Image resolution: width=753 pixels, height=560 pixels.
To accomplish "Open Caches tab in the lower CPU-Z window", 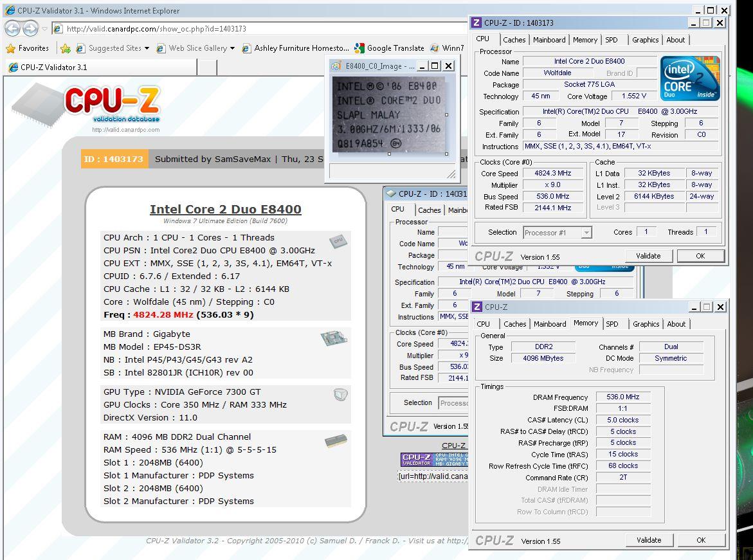I will pyautogui.click(x=515, y=324).
